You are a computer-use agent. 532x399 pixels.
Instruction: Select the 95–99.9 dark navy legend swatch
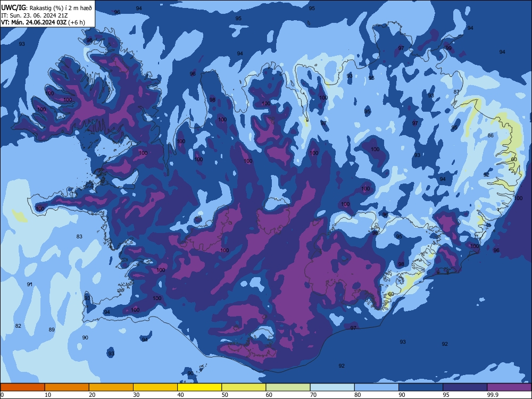tap(465, 387)
